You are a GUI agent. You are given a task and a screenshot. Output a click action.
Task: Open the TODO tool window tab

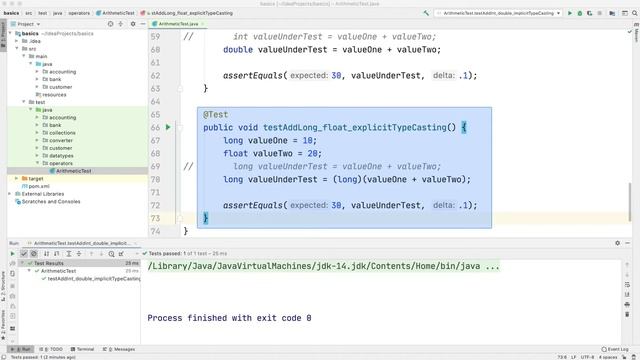(x=52, y=349)
